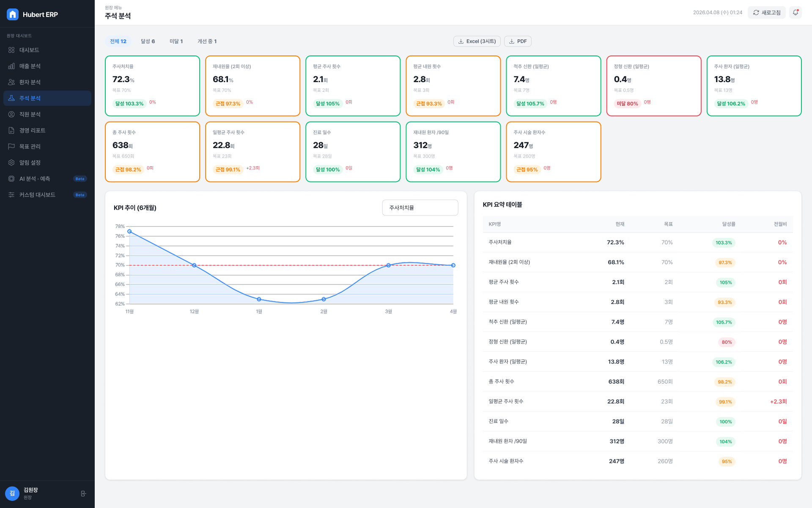This screenshot has width=812, height=508.
Task: Filter by the 미달 1 tab
Action: 176,41
